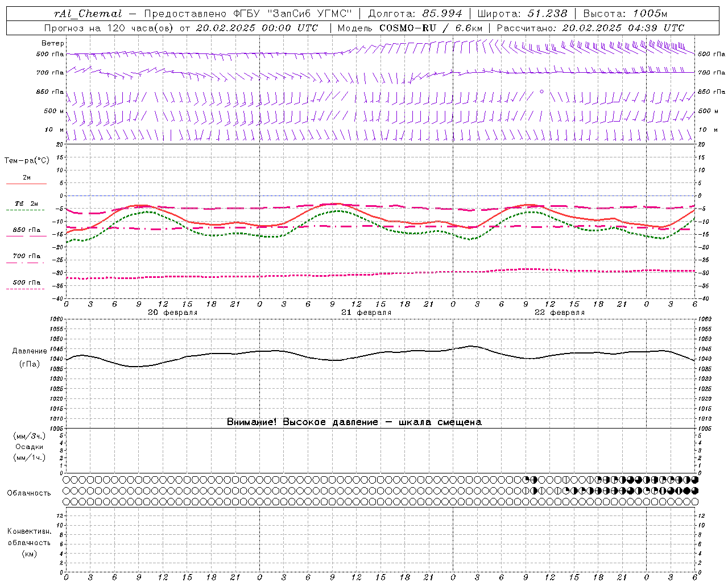The image size is (728, 582).
Task: Click the Тем-ра(°C) temperature axis label
Action: point(27,161)
